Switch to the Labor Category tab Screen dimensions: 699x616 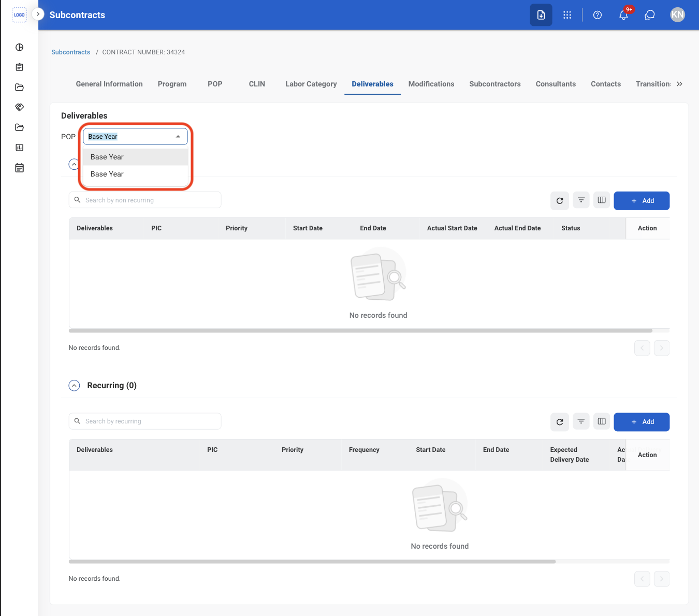(x=311, y=84)
